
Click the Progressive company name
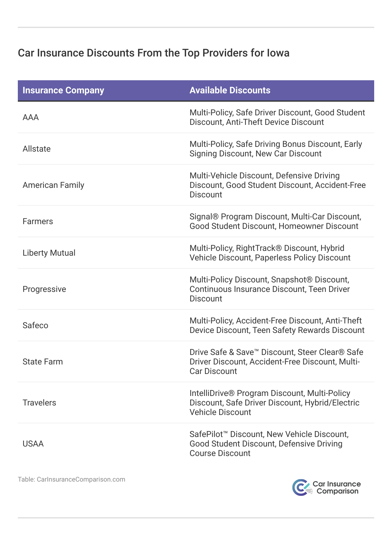(44, 289)
